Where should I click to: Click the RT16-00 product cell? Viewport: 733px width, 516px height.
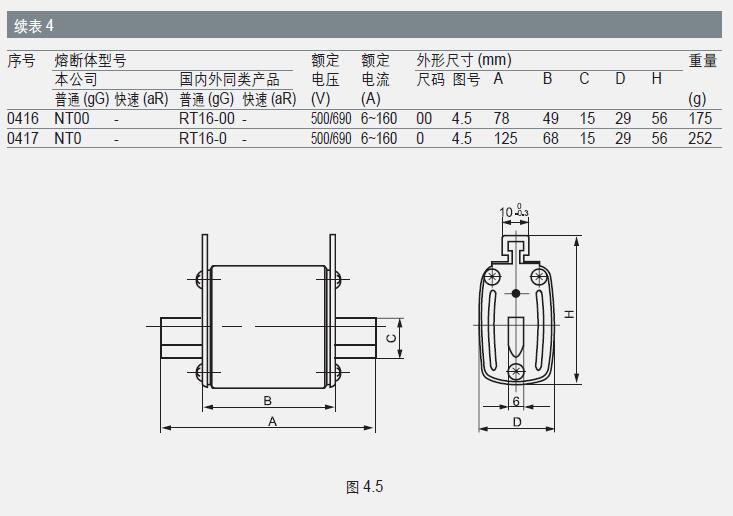click(x=206, y=119)
